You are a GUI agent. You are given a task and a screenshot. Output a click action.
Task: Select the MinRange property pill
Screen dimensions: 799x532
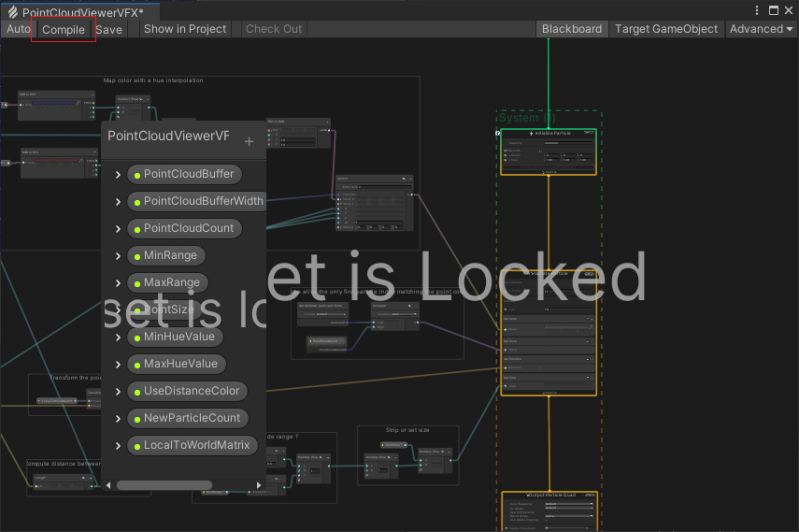tap(166, 255)
